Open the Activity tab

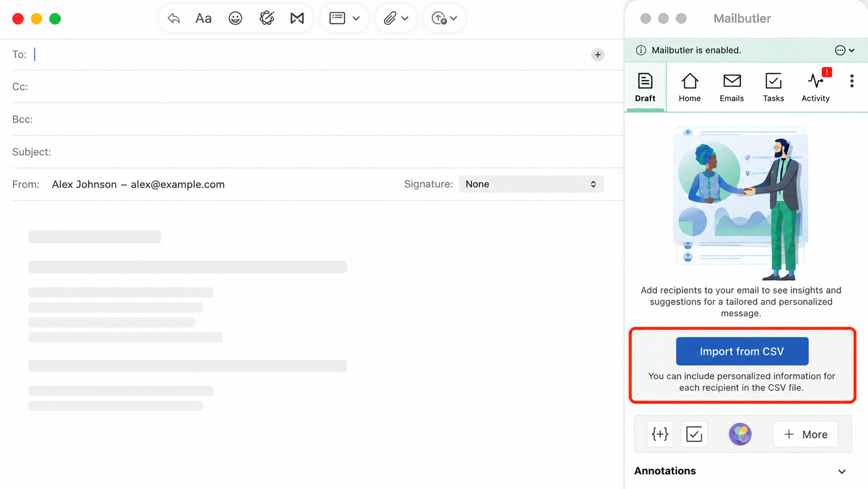pyautogui.click(x=816, y=87)
